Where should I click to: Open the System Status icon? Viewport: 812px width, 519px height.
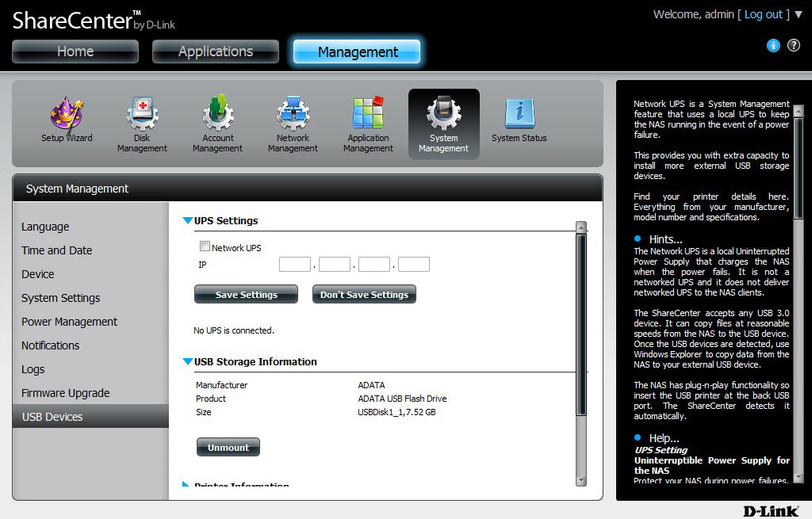pyautogui.click(x=519, y=120)
